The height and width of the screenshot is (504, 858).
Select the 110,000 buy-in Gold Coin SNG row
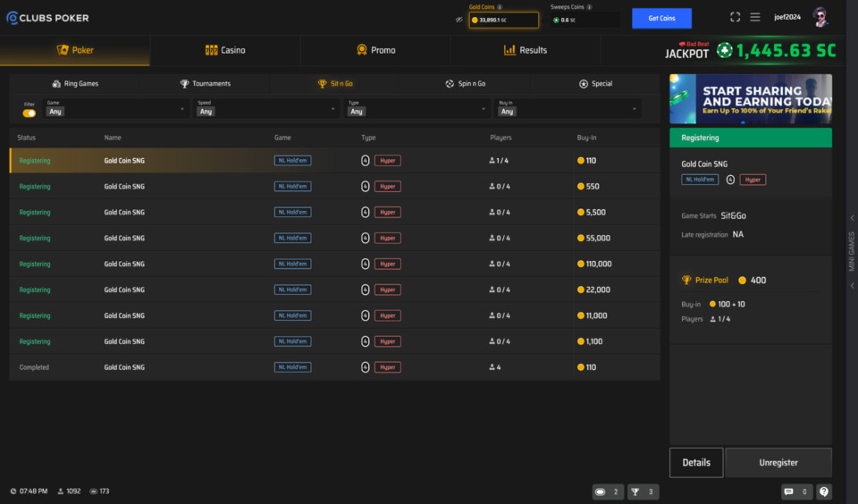pyautogui.click(x=334, y=264)
